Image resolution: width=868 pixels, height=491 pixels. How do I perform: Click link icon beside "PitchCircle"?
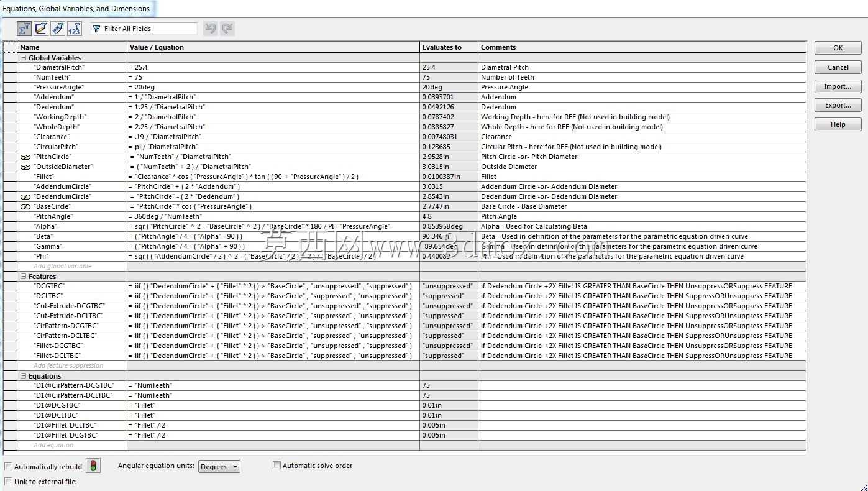coord(25,157)
